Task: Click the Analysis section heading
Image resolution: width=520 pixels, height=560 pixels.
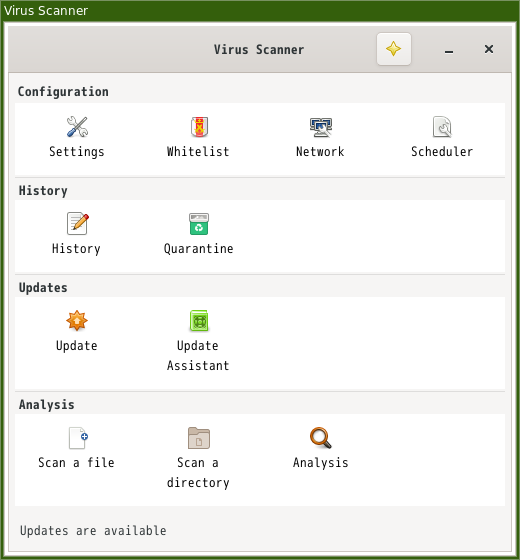Action: click(47, 405)
